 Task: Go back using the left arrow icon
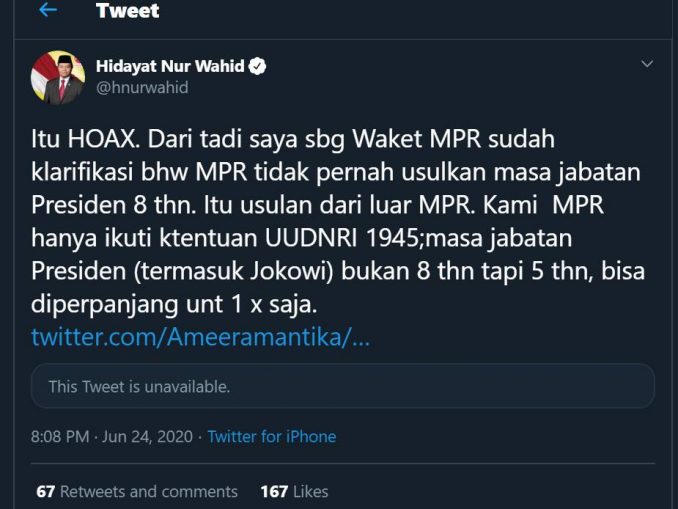click(x=48, y=10)
